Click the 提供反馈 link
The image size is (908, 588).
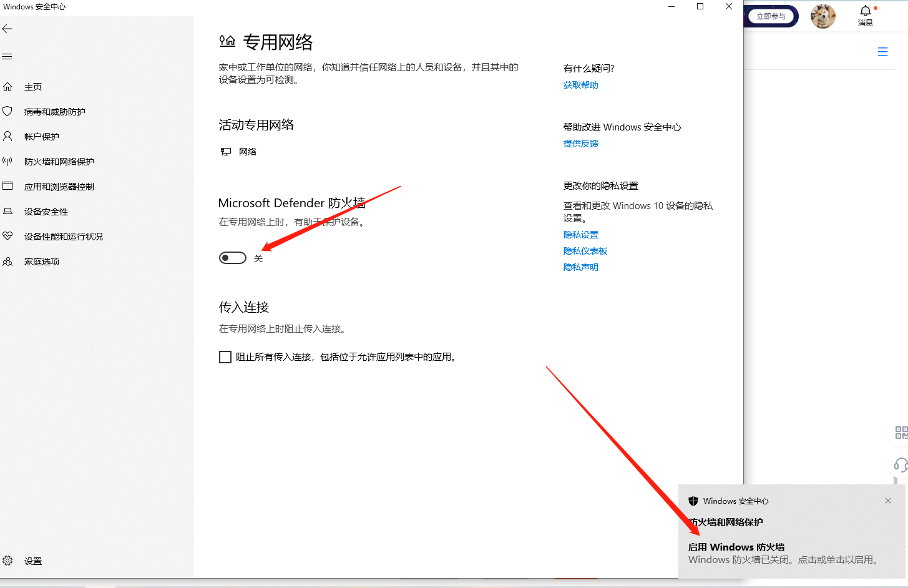coord(581,144)
